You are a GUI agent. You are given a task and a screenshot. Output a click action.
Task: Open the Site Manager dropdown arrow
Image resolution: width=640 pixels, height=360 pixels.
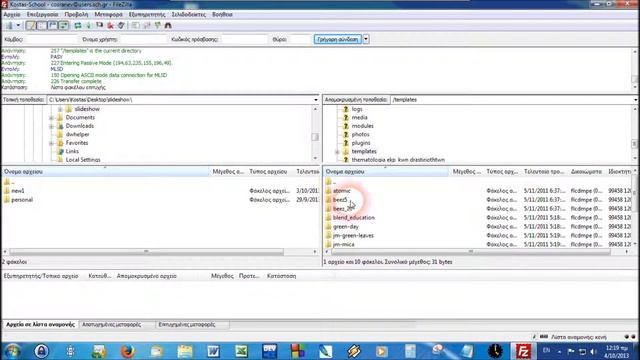[x=18, y=25]
